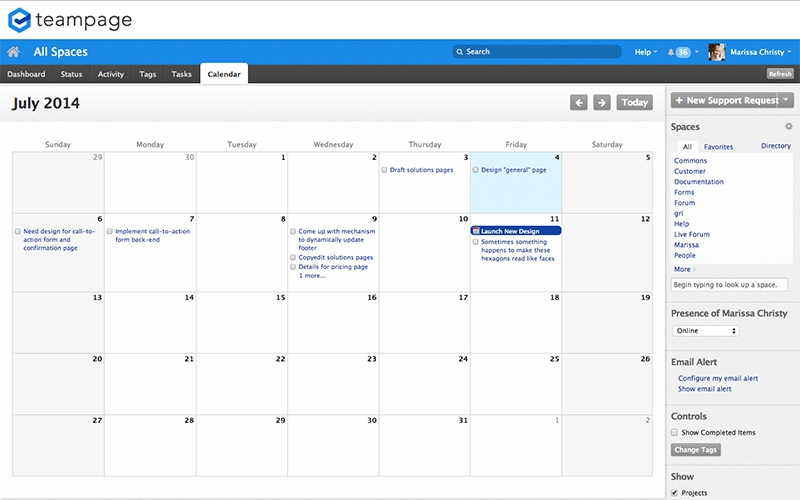Show 1 more items on July 9
This screenshot has width=800, height=500.
pos(312,276)
